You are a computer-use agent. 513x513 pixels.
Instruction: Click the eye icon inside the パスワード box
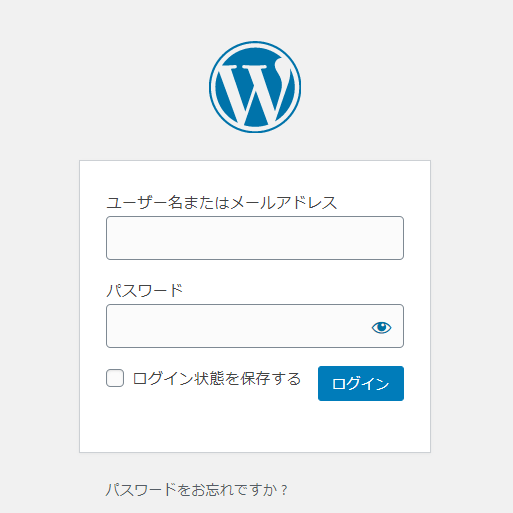pos(381,327)
